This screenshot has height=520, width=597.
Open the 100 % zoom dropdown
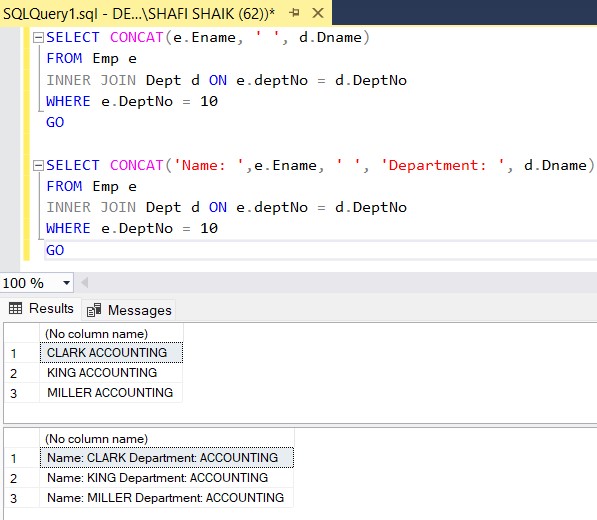point(67,283)
